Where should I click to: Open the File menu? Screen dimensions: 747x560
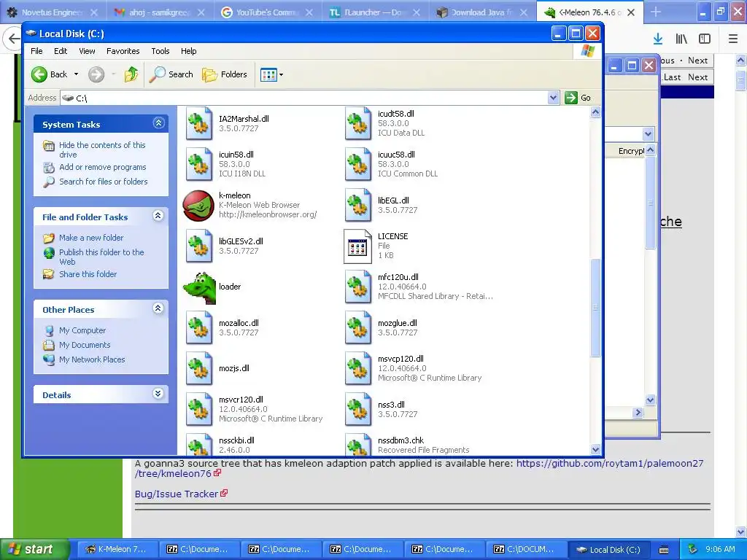[36, 51]
